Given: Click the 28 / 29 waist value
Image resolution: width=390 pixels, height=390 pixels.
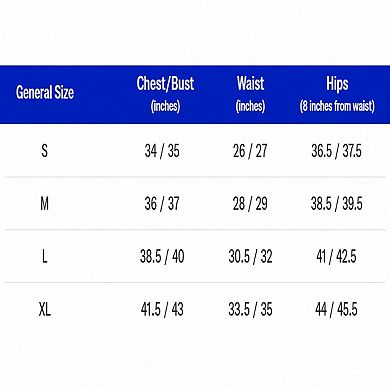Looking at the screenshot, I should [x=250, y=203].
